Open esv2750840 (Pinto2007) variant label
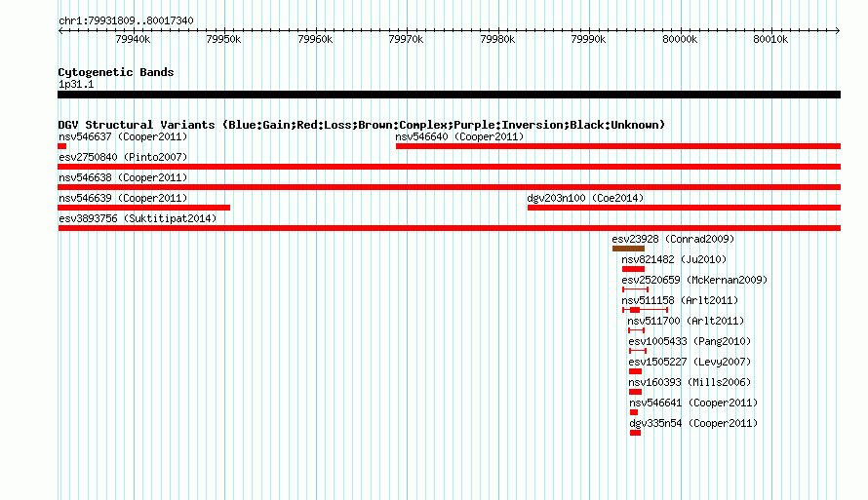 coord(123,157)
